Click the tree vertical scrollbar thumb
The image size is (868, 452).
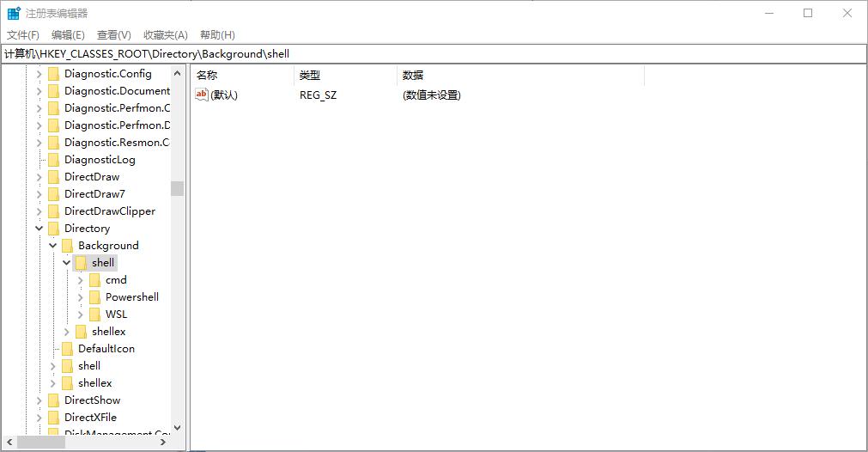pos(177,188)
